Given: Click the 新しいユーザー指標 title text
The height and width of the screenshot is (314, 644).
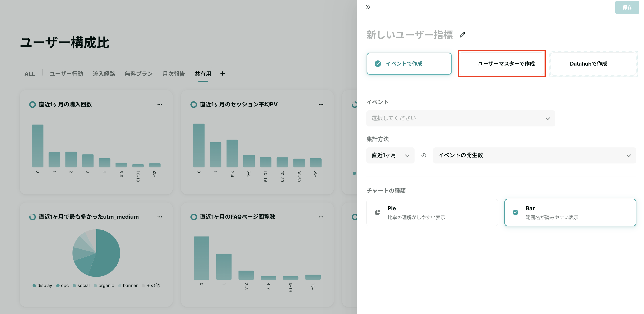Looking at the screenshot, I should point(409,35).
